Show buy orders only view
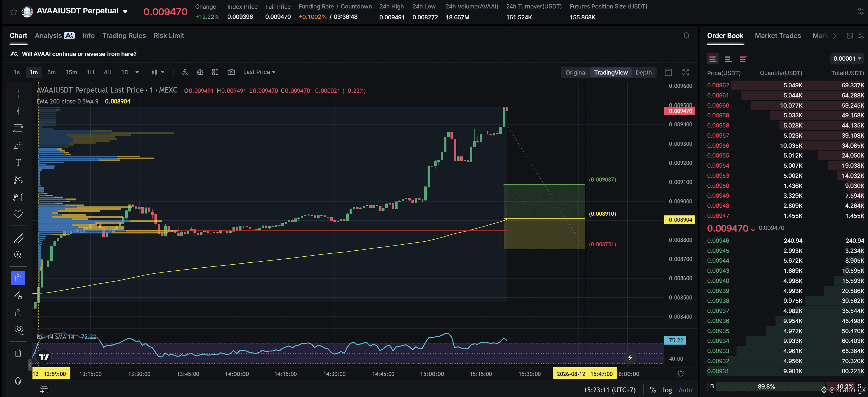 point(728,59)
